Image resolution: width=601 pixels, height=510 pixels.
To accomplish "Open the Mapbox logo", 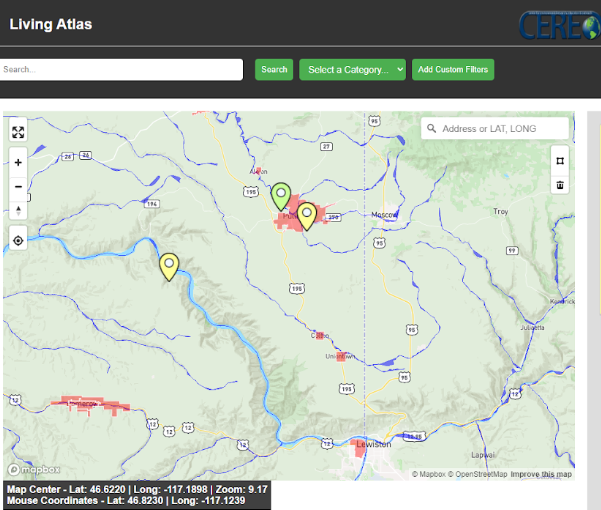I will pos(34,469).
